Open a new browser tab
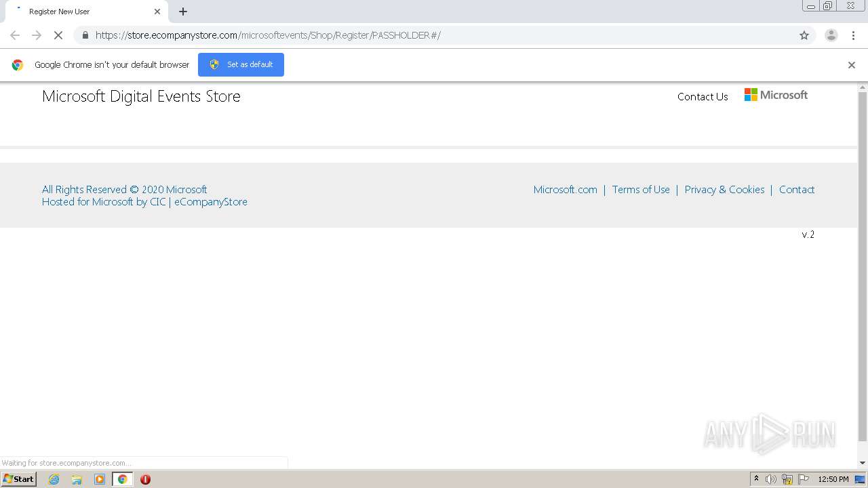Image resolution: width=868 pixels, height=488 pixels. pyautogui.click(x=183, y=12)
